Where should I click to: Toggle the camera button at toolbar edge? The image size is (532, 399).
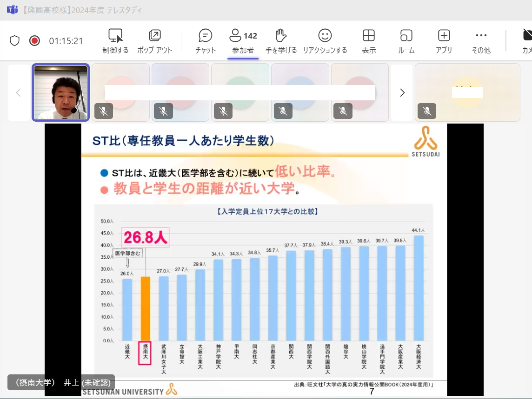[527, 41]
